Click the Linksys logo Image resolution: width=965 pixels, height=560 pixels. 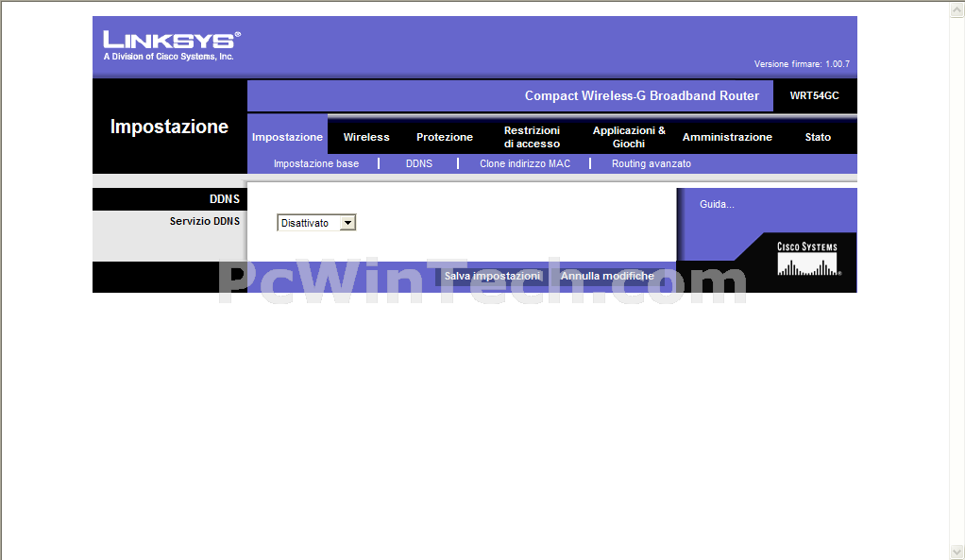[x=172, y=45]
